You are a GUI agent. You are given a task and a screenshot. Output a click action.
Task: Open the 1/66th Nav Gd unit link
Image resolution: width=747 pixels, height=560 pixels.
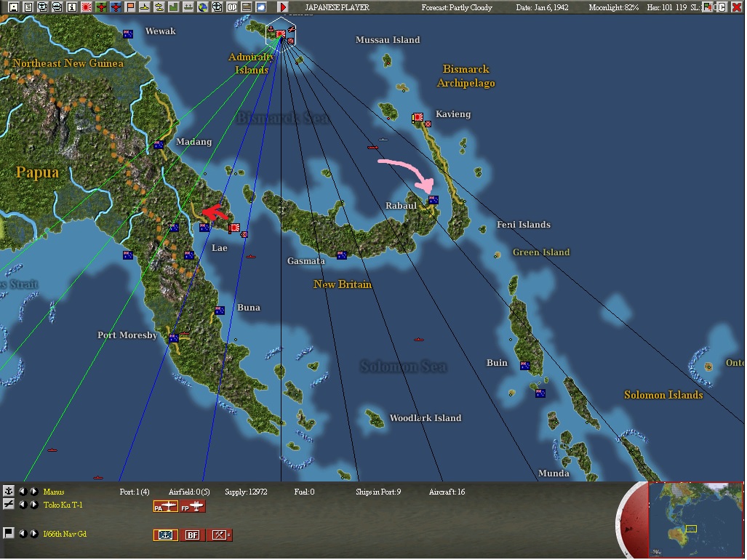(x=65, y=535)
